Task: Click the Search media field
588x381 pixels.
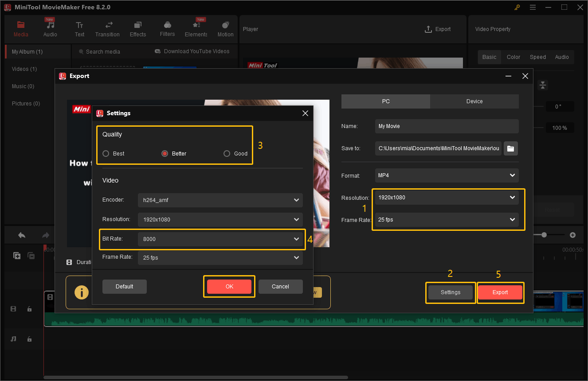Action: pyautogui.click(x=103, y=52)
